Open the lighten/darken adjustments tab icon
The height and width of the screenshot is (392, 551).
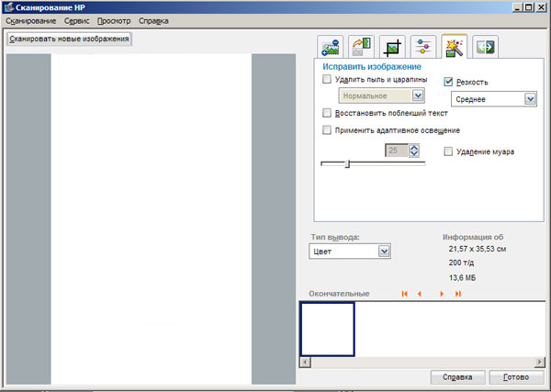click(423, 47)
